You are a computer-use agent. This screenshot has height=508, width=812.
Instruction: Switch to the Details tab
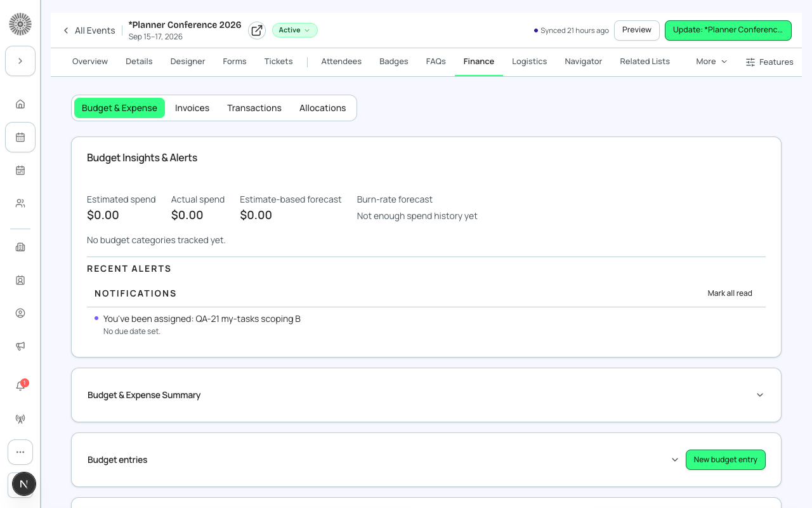139,62
